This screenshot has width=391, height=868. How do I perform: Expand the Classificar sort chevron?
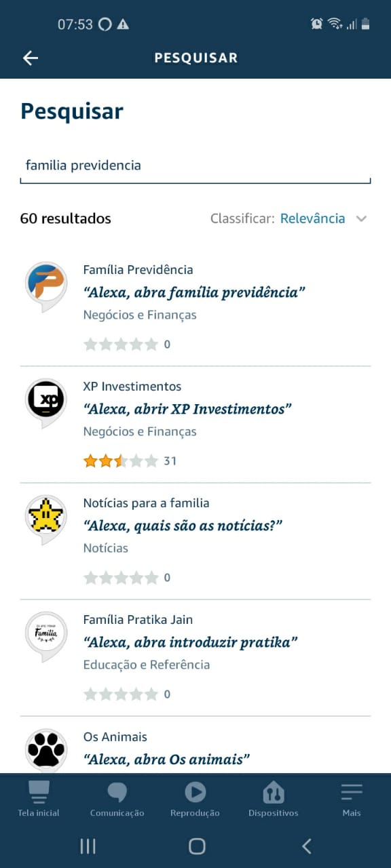pos(361,219)
